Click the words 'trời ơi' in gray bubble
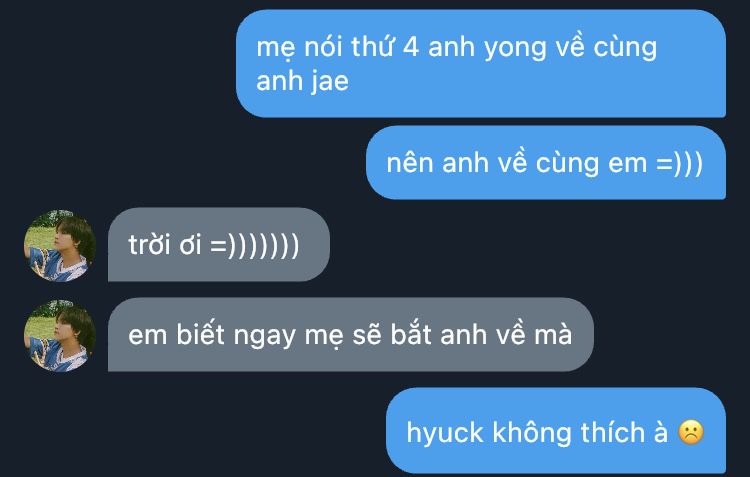This screenshot has width=750, height=477. pos(165,244)
